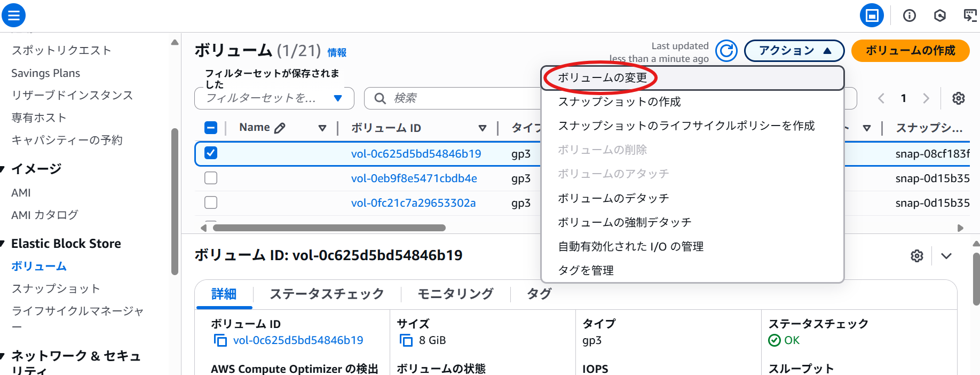Image resolution: width=980 pixels, height=375 pixels.
Task: Open the CloudShell monitor icon
Action: coord(970,15)
